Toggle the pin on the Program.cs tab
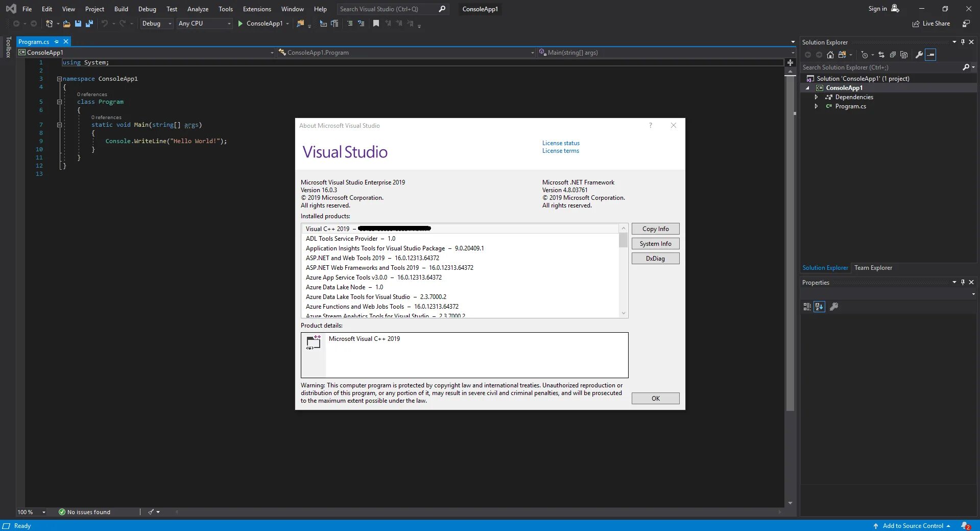This screenshot has width=980, height=531. (57, 41)
